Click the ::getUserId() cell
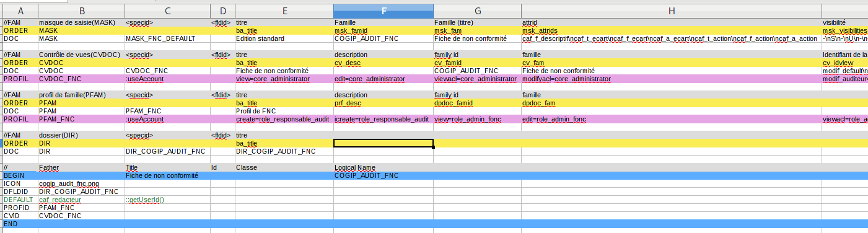The image size is (868, 233). point(167,200)
